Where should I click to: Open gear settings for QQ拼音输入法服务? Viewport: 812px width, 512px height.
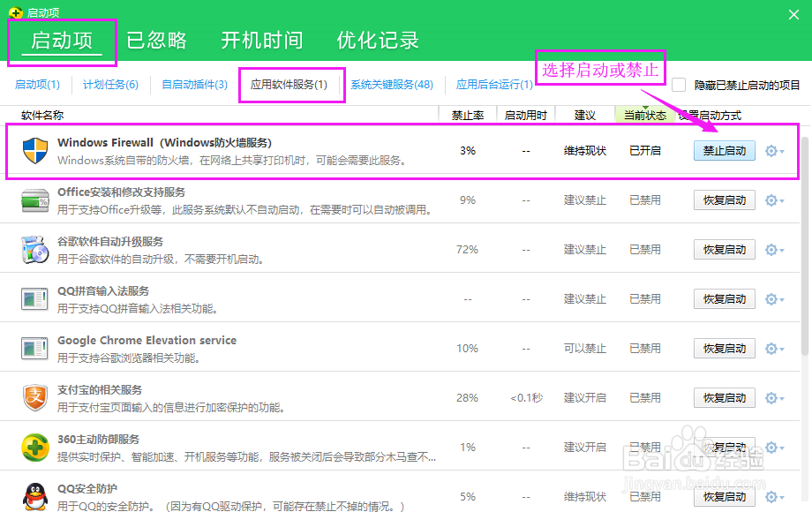click(775, 299)
